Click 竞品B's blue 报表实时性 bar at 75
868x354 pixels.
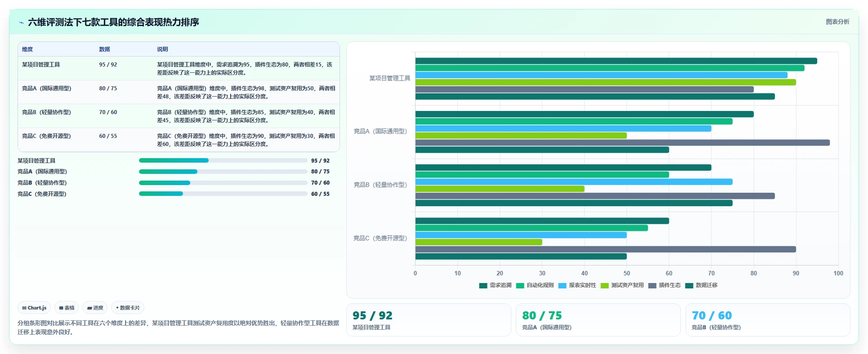tap(574, 182)
